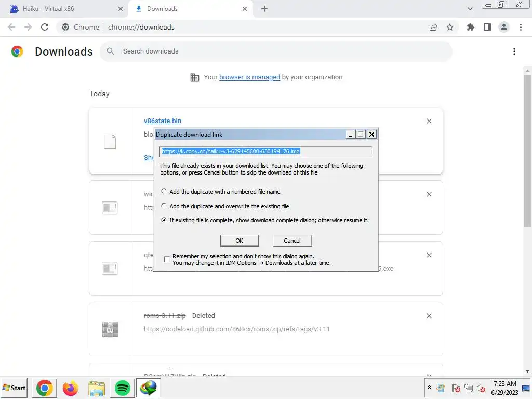Close the Haiku - Virtual x86 tab
The height and width of the screenshot is (399, 532).
tap(120, 9)
